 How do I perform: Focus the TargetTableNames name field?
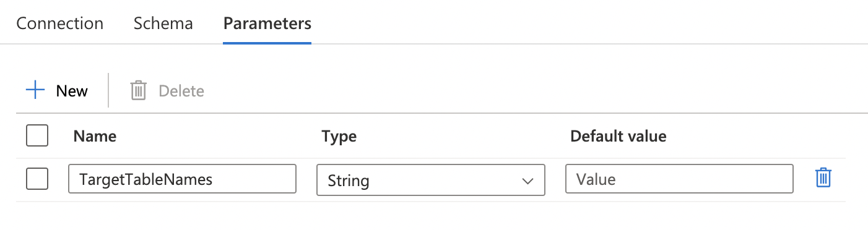coord(182,179)
